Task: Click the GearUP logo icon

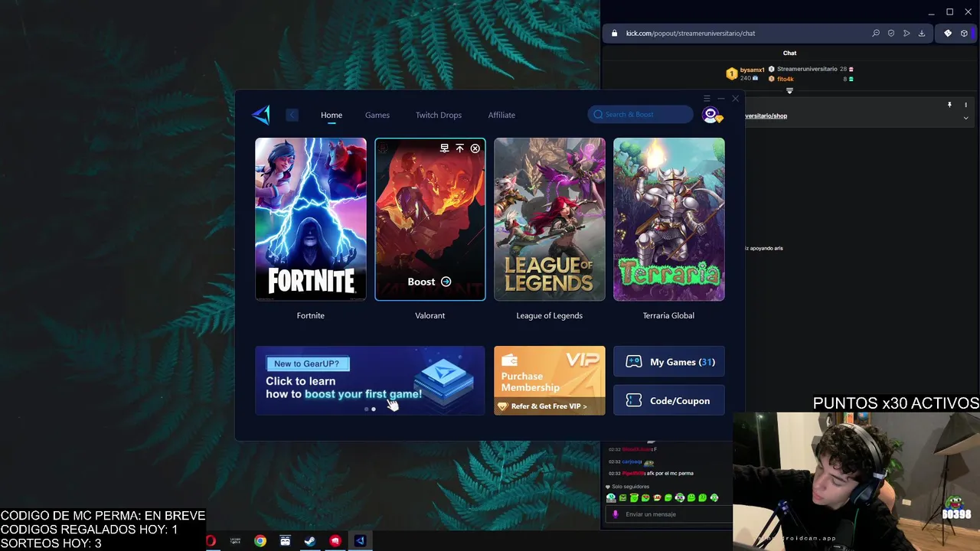Action: [261, 115]
